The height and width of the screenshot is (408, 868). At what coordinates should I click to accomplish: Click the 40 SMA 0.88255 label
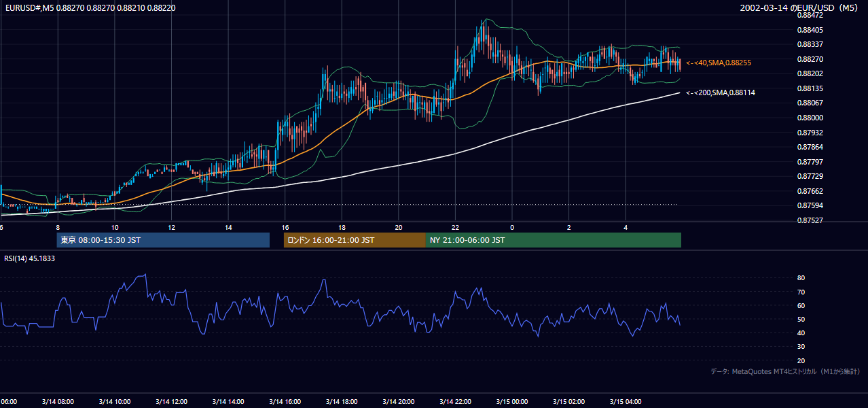(719, 63)
